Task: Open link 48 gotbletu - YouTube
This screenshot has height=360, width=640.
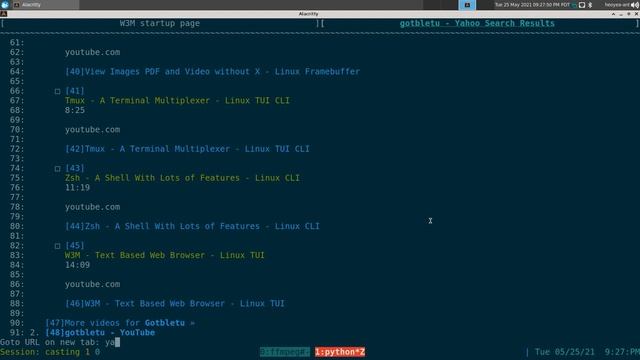Action: click(100, 333)
